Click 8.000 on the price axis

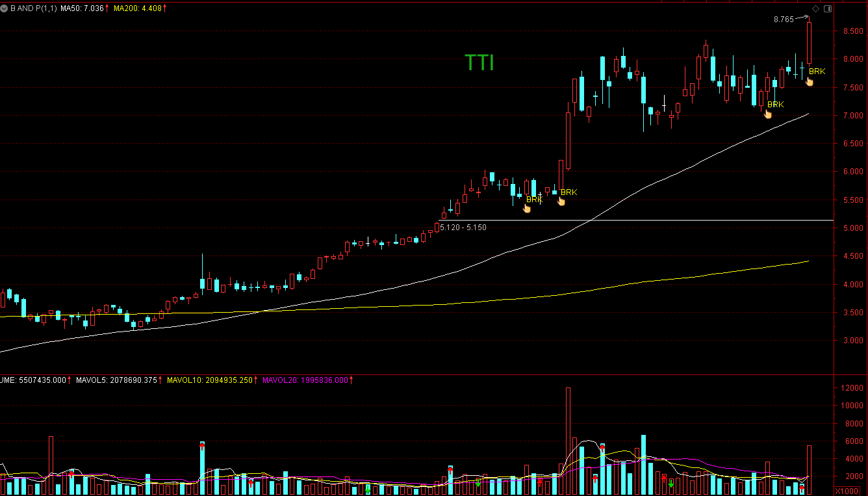pyautogui.click(x=852, y=59)
